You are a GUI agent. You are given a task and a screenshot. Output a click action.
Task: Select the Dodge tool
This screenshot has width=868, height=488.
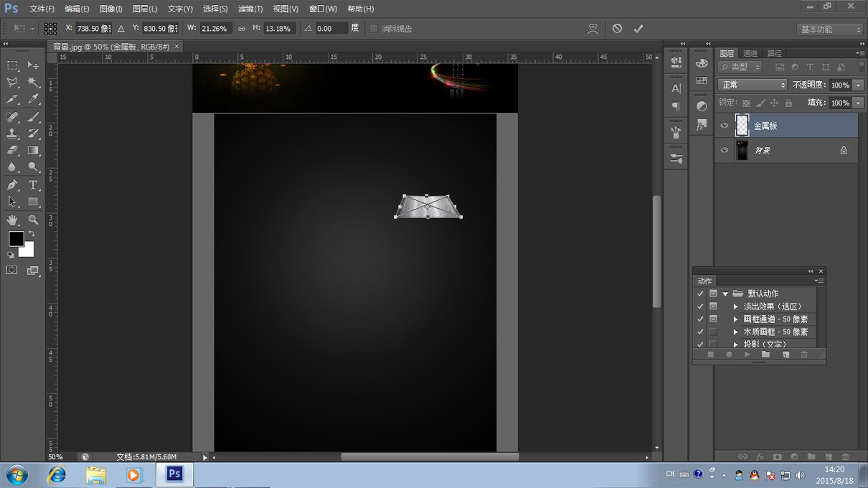tap(33, 167)
